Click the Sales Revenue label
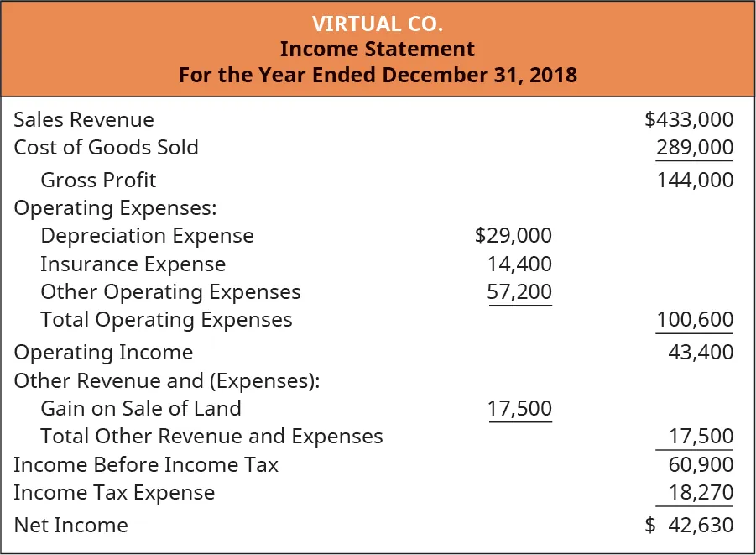This screenshot has height=555, width=756. 84,120
